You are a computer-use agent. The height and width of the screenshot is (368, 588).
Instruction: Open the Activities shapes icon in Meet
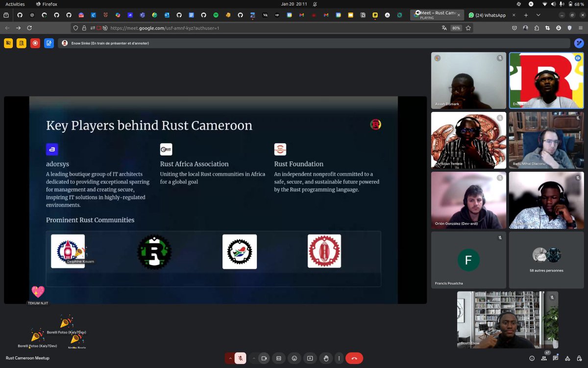point(568,358)
